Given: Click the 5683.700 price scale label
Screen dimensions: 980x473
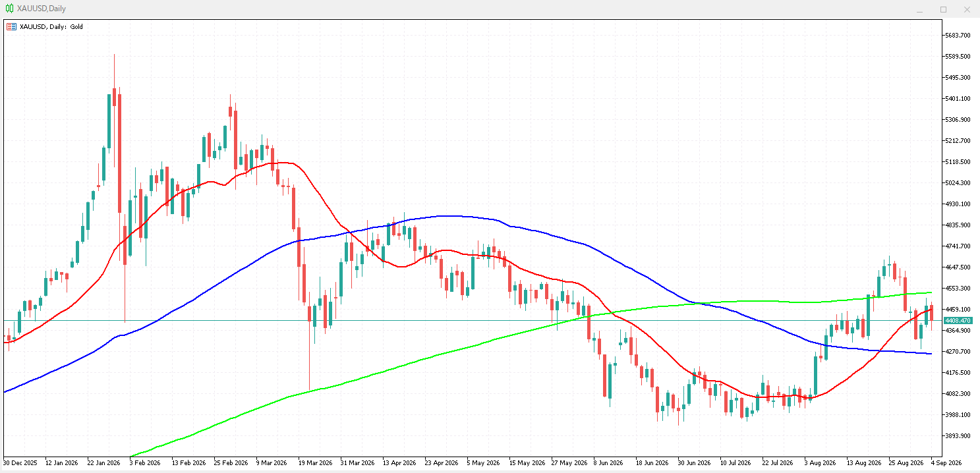Looking at the screenshot, I should point(957,36).
